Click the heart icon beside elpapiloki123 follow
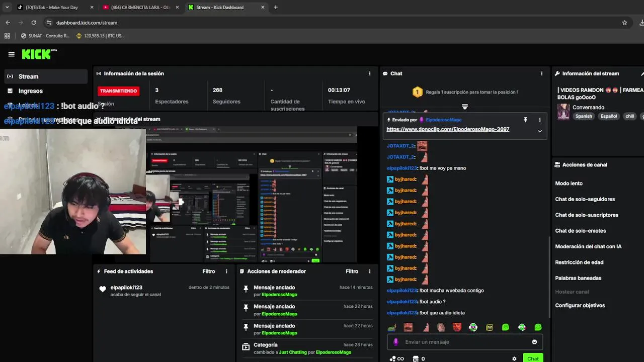The height and width of the screenshot is (362, 644). pyautogui.click(x=103, y=289)
